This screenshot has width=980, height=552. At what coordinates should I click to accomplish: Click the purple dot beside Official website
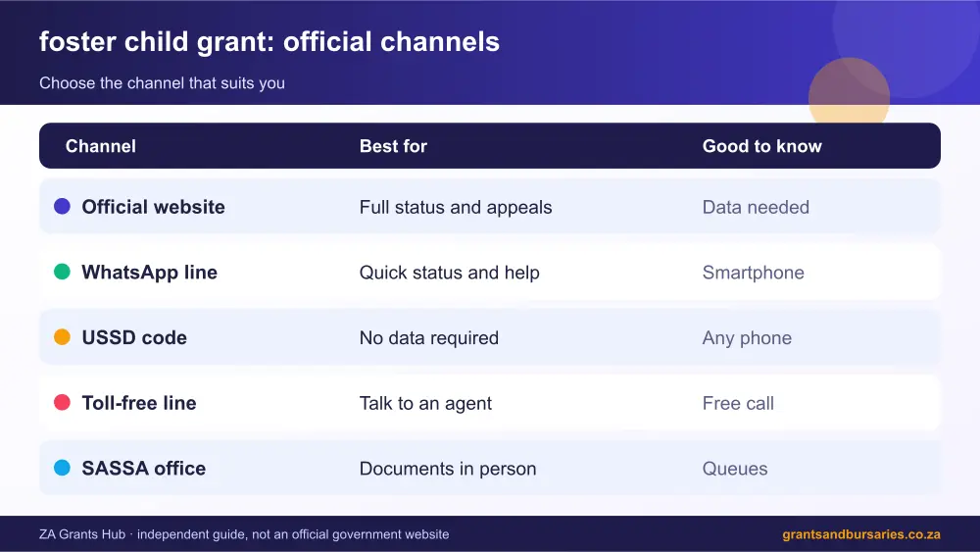pos(62,206)
